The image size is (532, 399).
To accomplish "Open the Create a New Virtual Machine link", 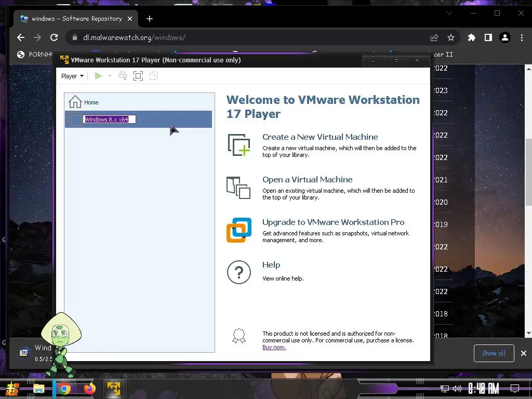I will 320,137.
